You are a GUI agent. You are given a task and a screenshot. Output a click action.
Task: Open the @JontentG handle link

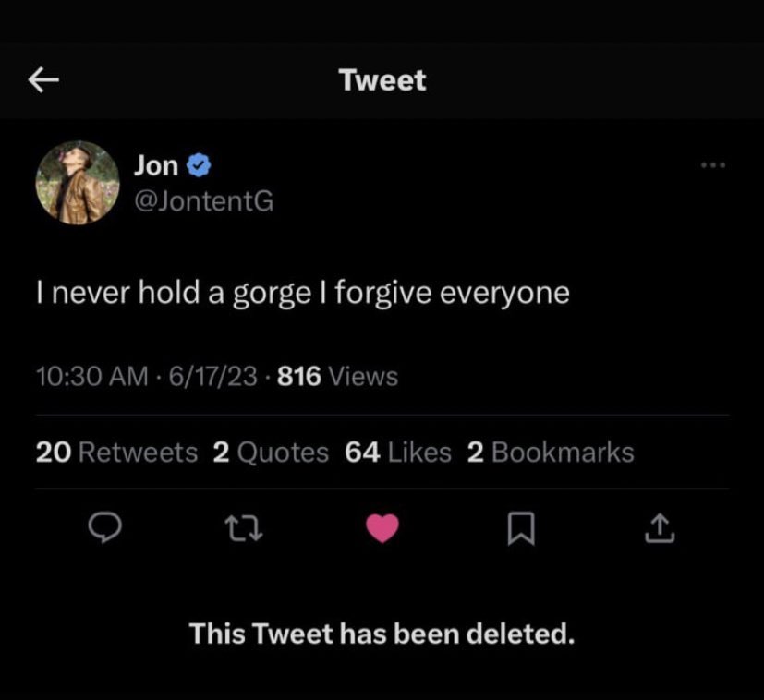point(203,200)
